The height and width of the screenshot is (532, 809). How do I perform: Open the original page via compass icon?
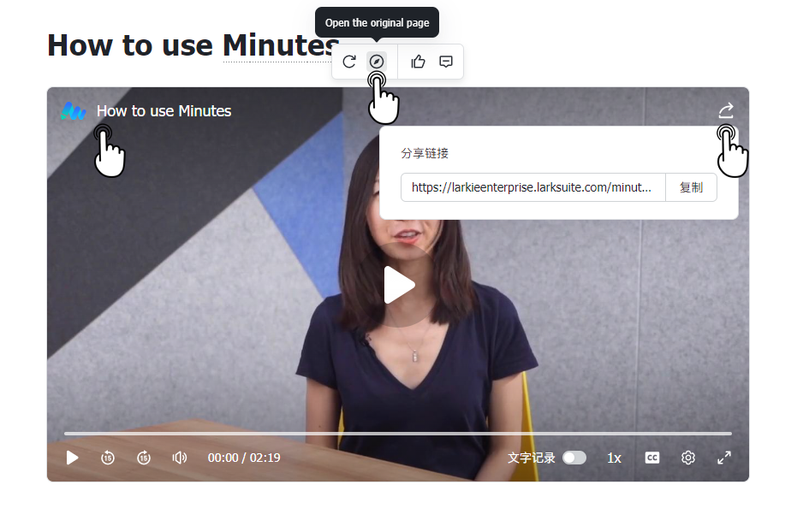pyautogui.click(x=376, y=62)
